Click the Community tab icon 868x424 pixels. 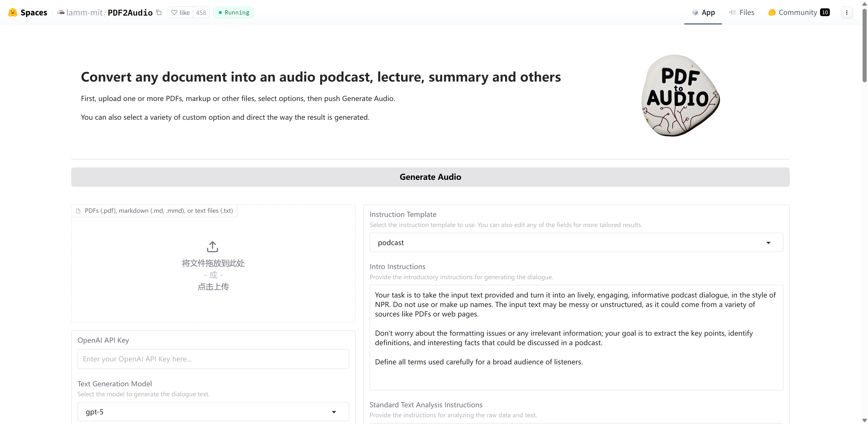(772, 12)
